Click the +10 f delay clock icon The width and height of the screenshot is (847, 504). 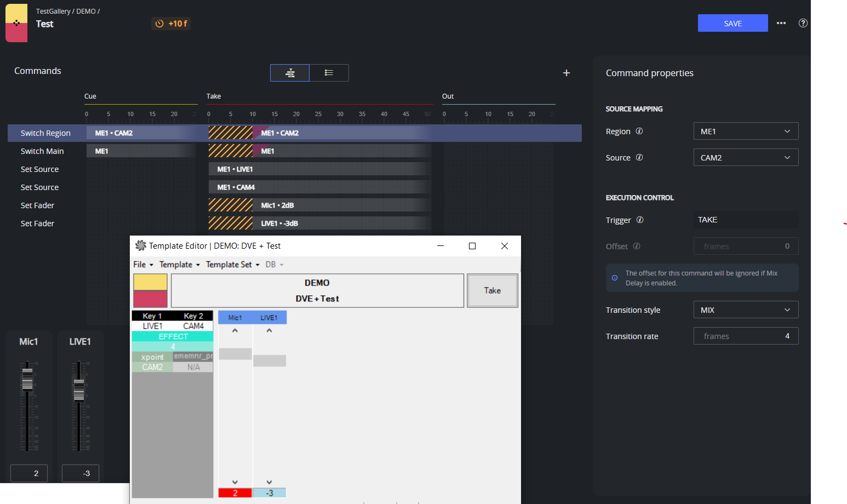coord(159,24)
